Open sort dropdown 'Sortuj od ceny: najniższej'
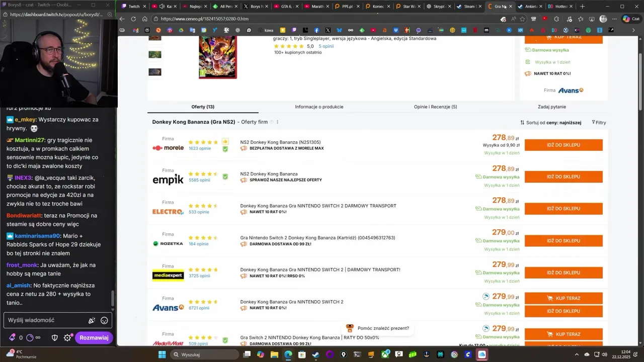 (x=551, y=123)
